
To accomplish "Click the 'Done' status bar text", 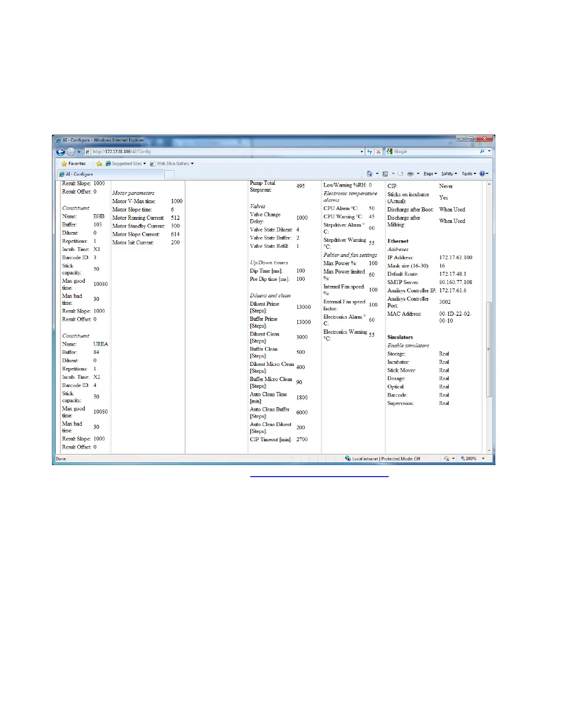I will tap(61, 459).
